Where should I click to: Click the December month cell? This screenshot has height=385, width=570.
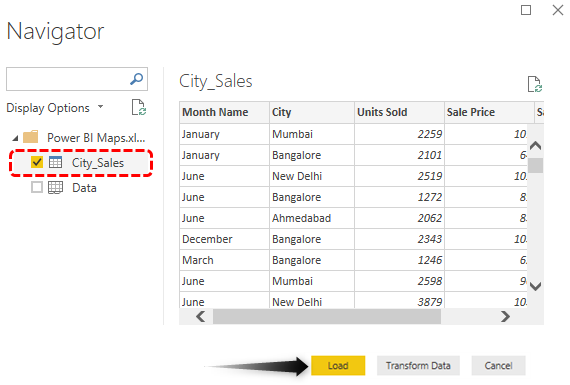tap(224, 239)
